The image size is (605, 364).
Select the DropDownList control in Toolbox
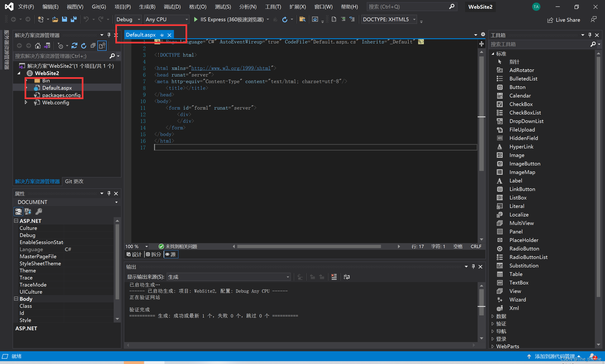pyautogui.click(x=526, y=121)
